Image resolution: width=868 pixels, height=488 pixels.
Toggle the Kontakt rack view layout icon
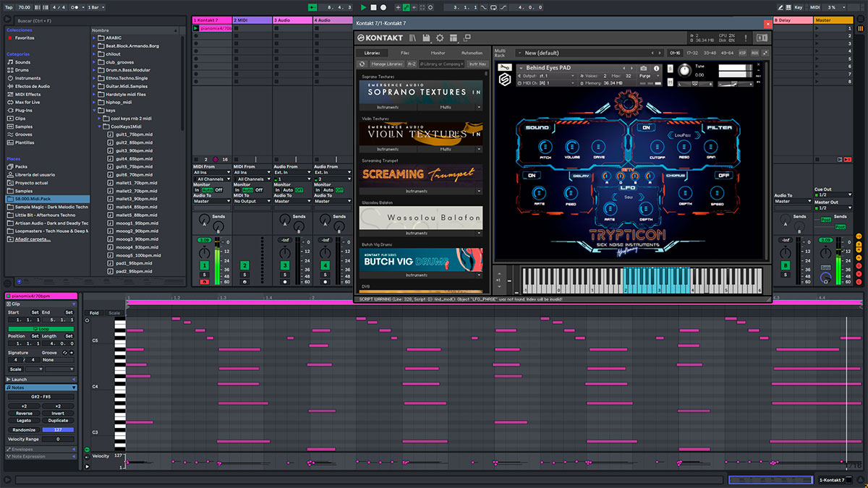pyautogui.click(x=453, y=38)
